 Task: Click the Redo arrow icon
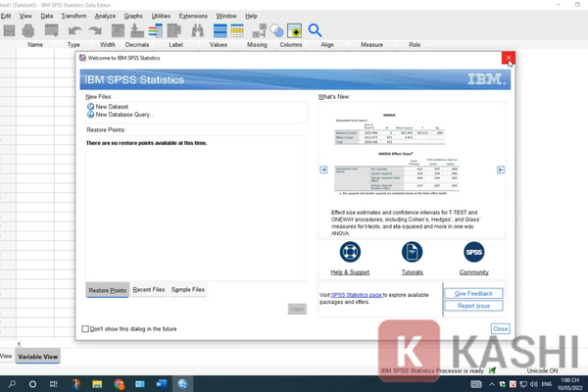[95, 30]
